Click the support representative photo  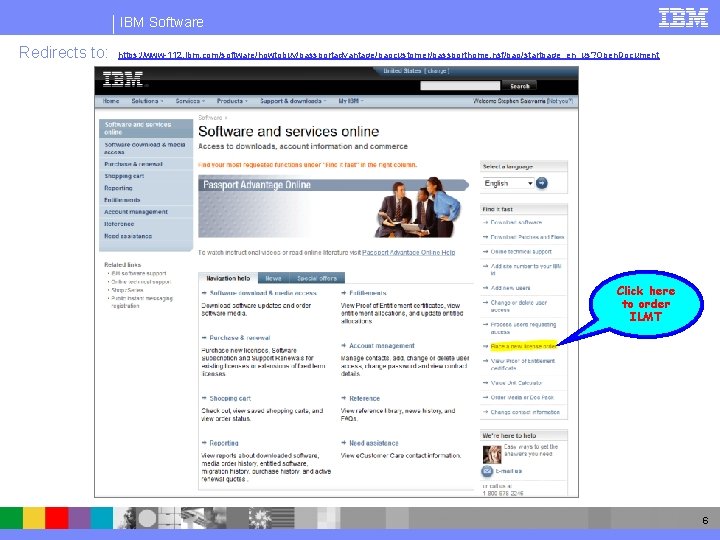492,454
